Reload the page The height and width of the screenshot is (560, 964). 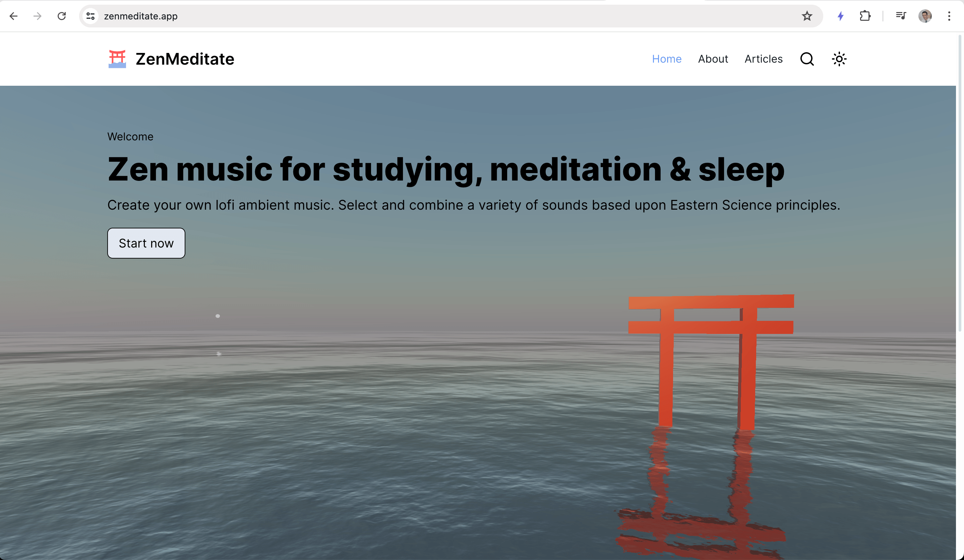(x=62, y=16)
